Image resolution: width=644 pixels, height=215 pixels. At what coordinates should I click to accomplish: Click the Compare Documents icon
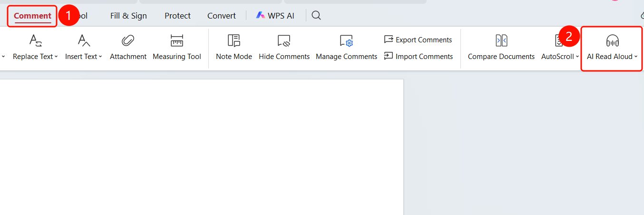501,40
